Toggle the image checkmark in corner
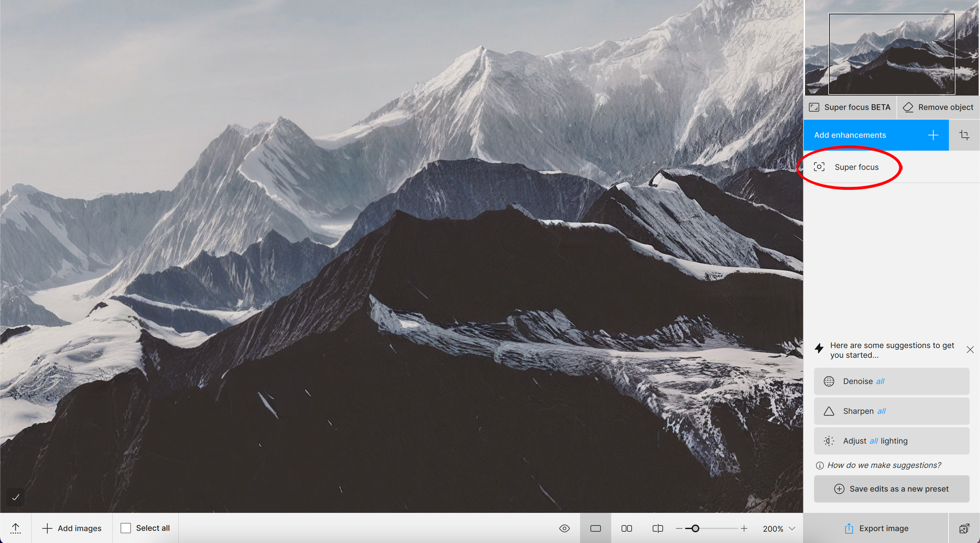The image size is (980, 543). (16, 497)
